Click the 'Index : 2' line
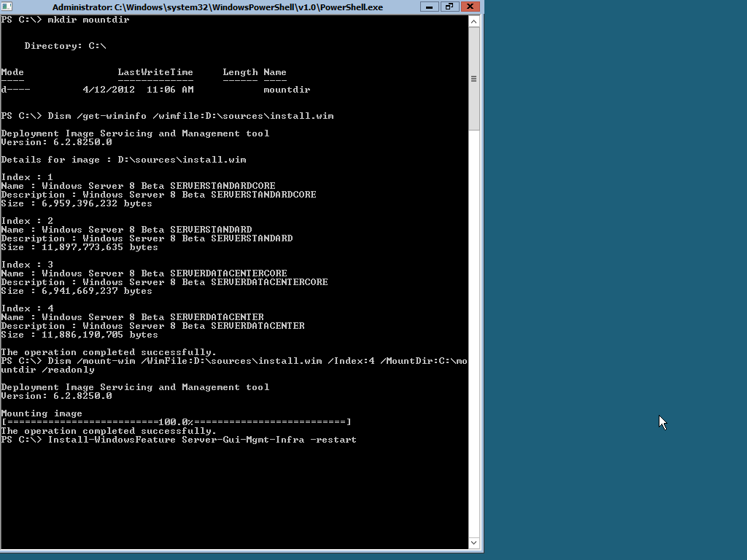The height and width of the screenshot is (560, 747). pos(27,221)
